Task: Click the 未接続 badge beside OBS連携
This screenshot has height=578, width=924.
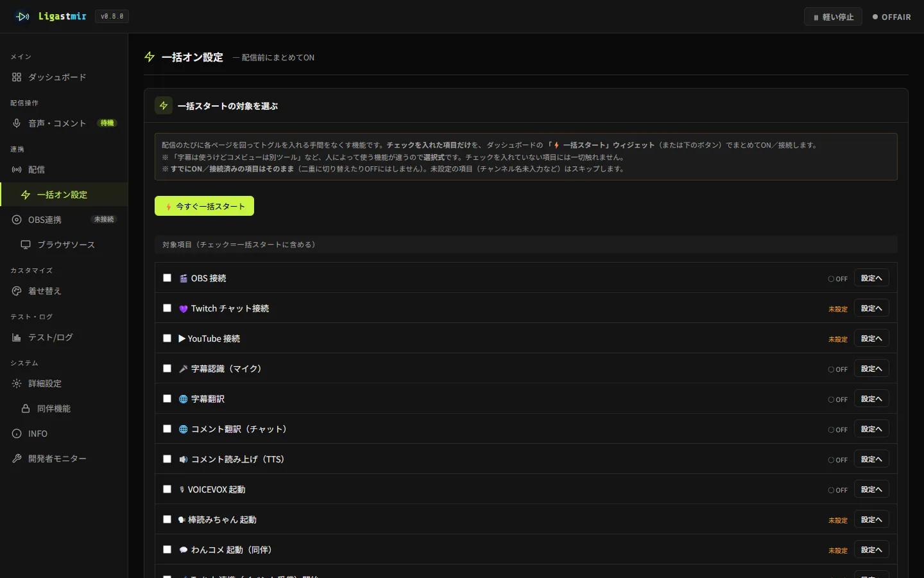Action: pyautogui.click(x=104, y=220)
